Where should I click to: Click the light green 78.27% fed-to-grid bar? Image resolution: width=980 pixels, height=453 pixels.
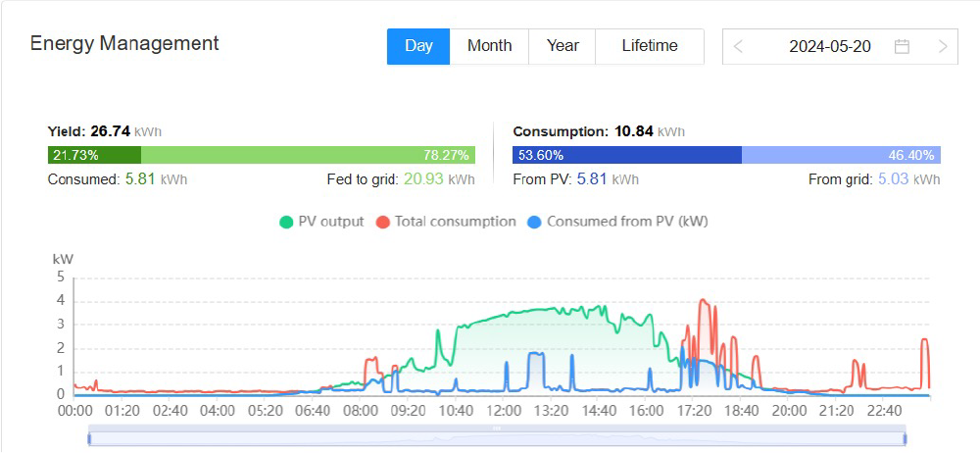308,155
